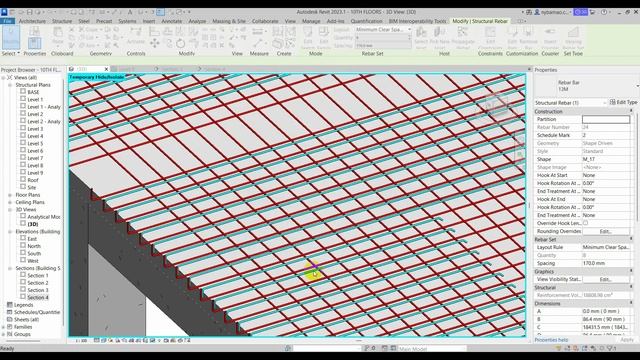Viewport: 640px width, 360px height.
Task: Click Temporary Hide/Isolate label in view
Action: click(97, 77)
